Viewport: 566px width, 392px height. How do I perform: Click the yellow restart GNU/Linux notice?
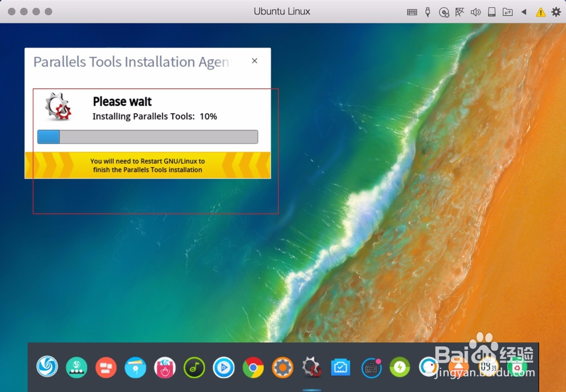pyautogui.click(x=148, y=165)
